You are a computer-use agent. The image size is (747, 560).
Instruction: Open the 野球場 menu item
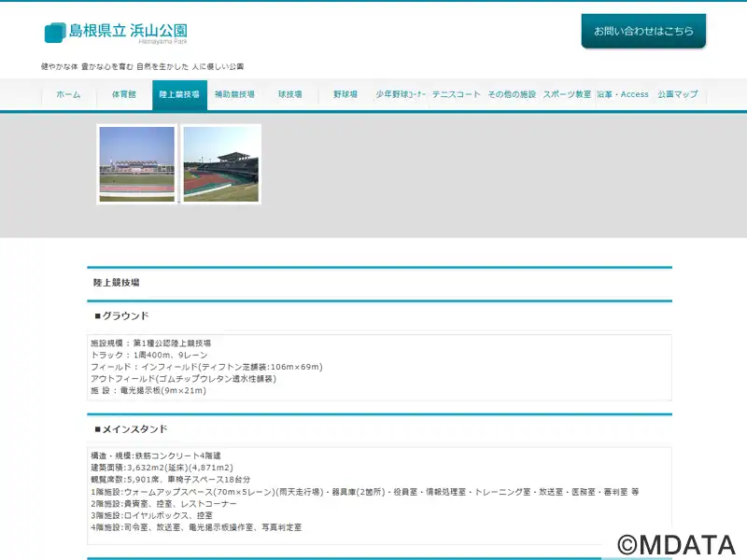345,94
